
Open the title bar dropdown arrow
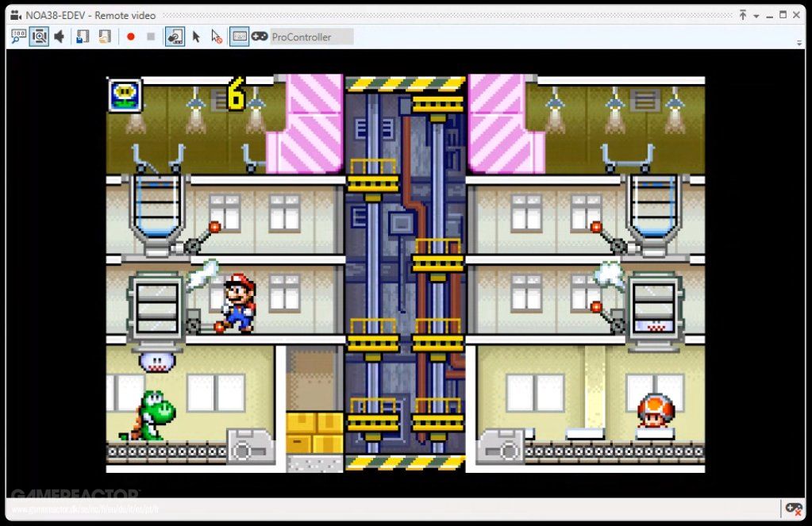756,14
